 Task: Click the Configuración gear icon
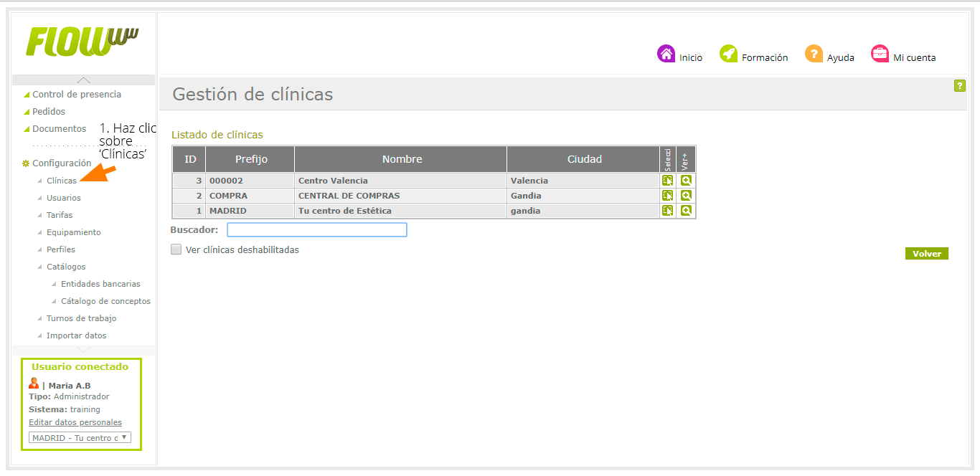26,163
